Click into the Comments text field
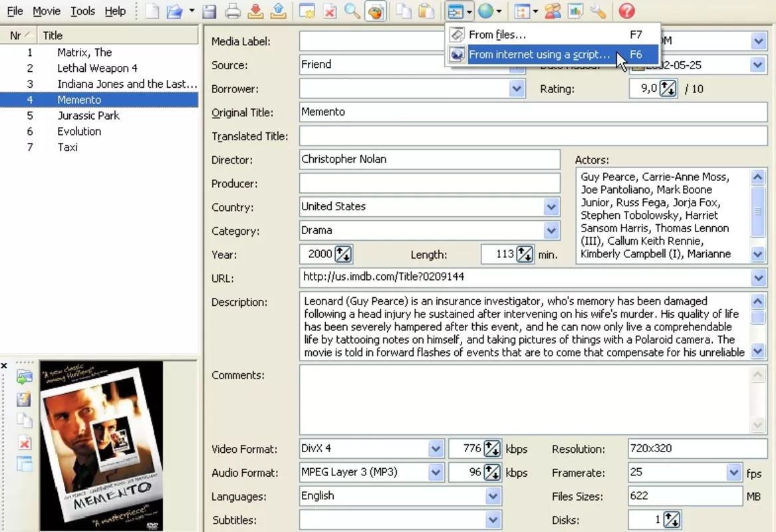This screenshot has width=776, height=532. pos(525,400)
